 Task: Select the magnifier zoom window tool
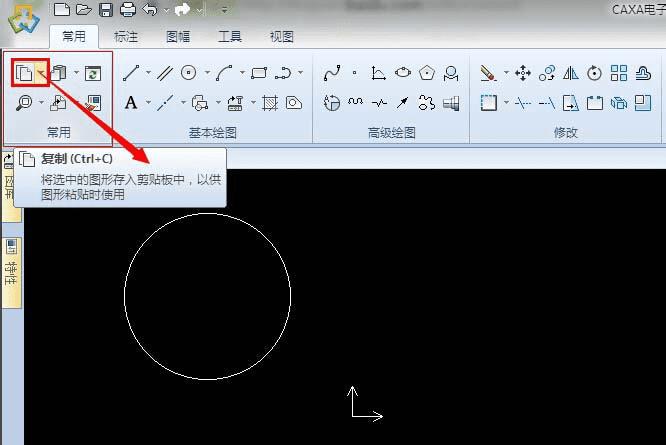(x=24, y=103)
